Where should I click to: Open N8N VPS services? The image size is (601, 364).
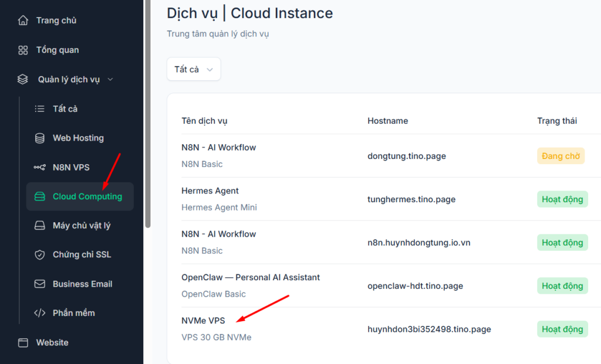(71, 167)
